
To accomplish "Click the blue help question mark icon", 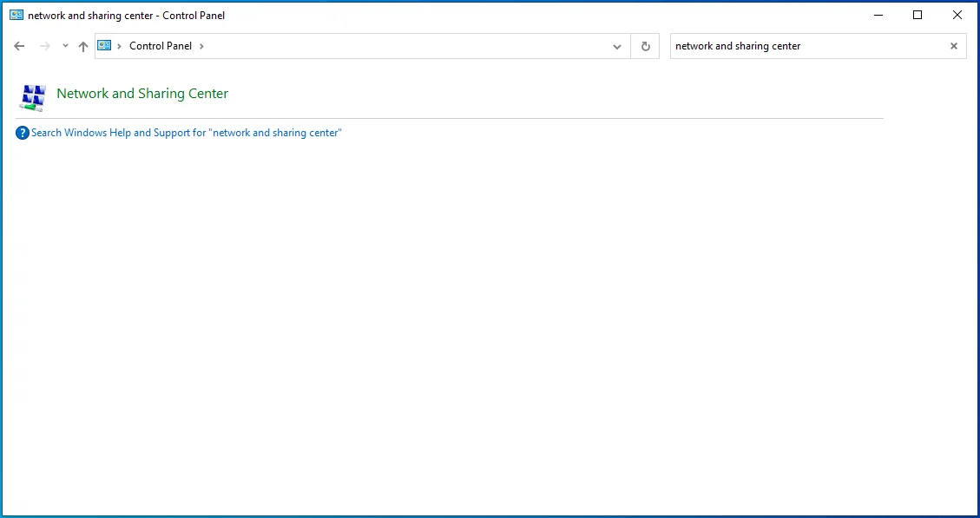I will tap(23, 133).
